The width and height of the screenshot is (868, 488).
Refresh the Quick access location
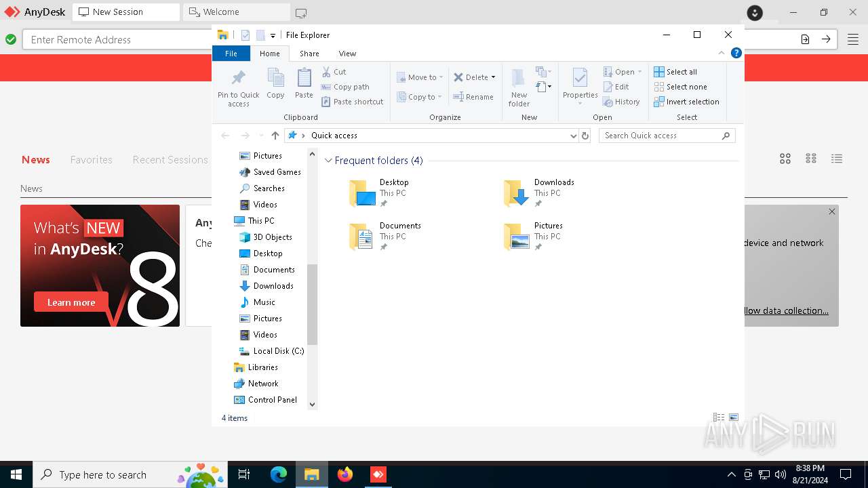pyautogui.click(x=585, y=136)
